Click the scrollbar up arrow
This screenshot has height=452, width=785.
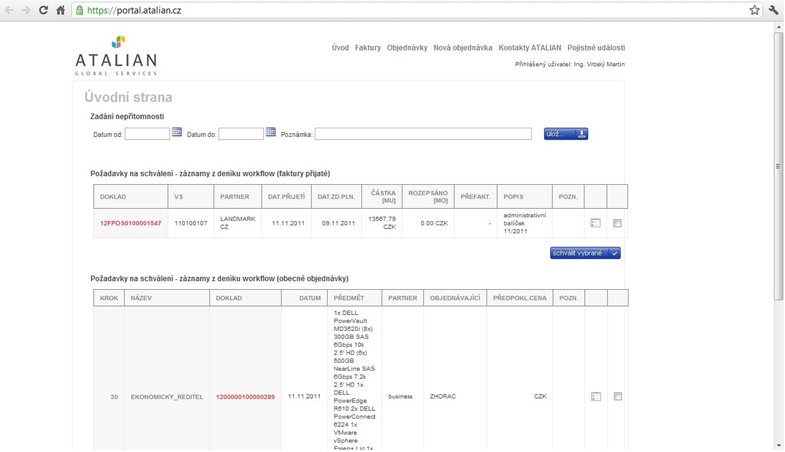click(x=778, y=27)
